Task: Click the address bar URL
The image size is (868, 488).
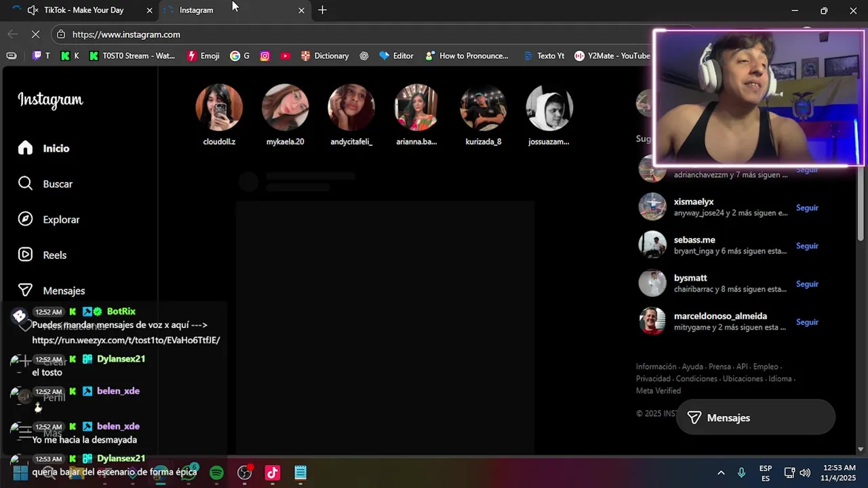Action: coord(126,35)
